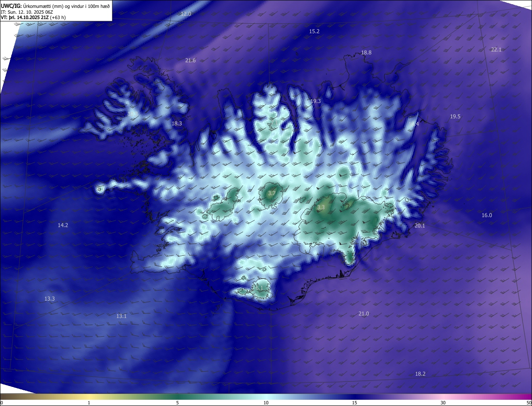Click the map value 19.3
The height and width of the screenshot is (406, 532).
click(x=315, y=101)
